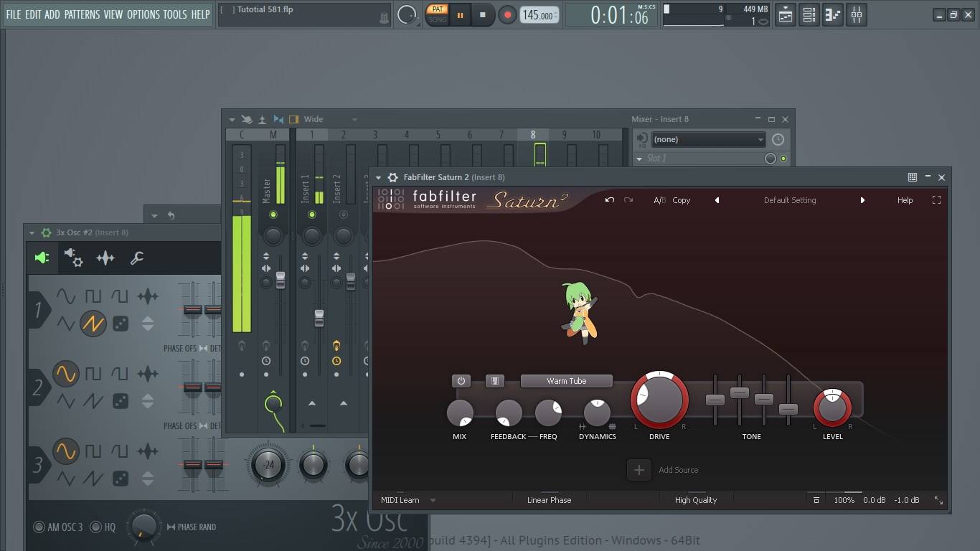
Task: Click band save preset floppy icon
Action: (495, 381)
